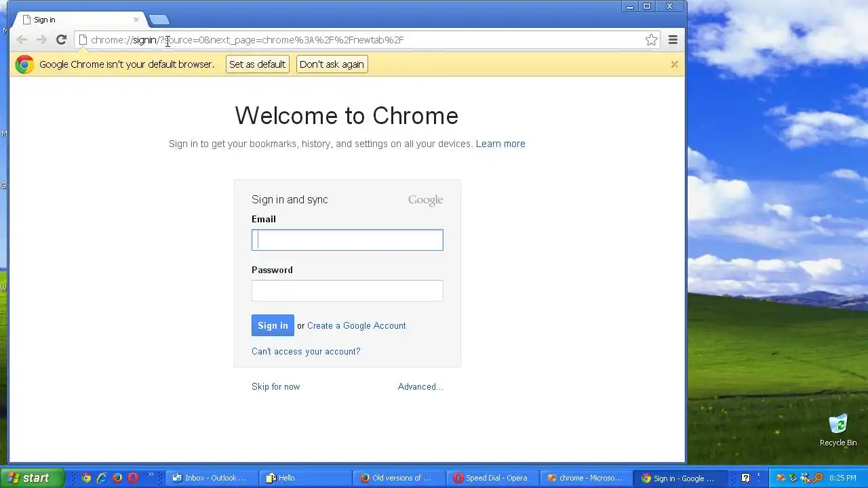Close the Sign in tab
The height and width of the screenshot is (488, 868).
point(136,20)
